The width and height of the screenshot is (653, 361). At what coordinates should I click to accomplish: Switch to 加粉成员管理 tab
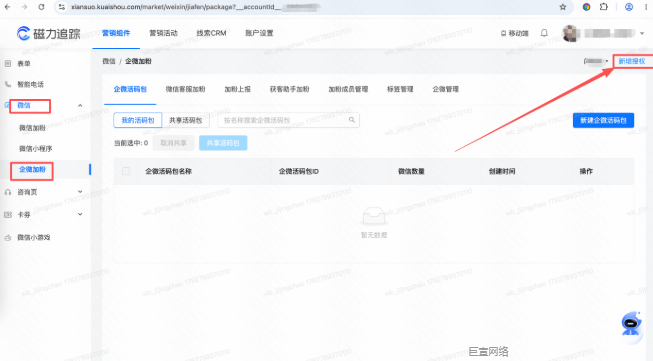click(348, 89)
